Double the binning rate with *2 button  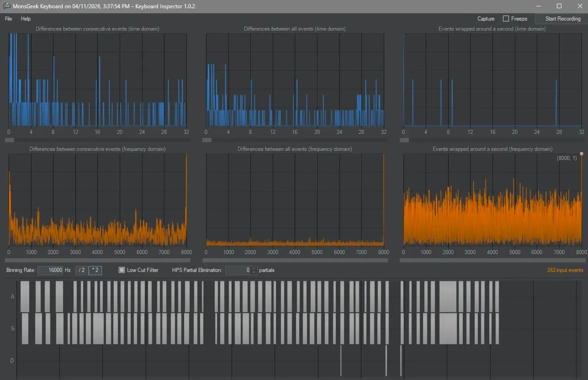point(95,270)
